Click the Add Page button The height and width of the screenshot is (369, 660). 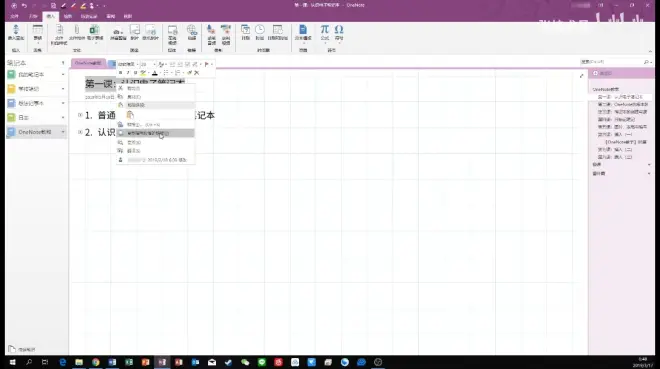coord(602,73)
